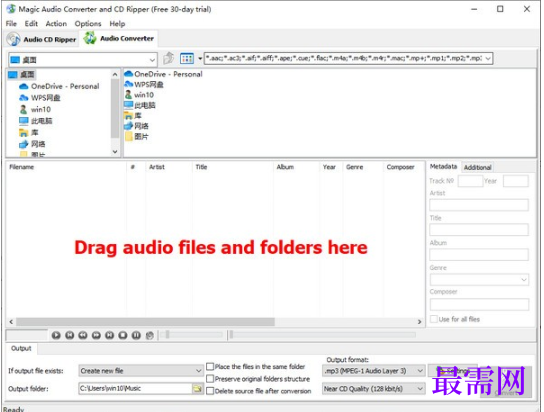Select win10 user in folder tree

(35, 109)
